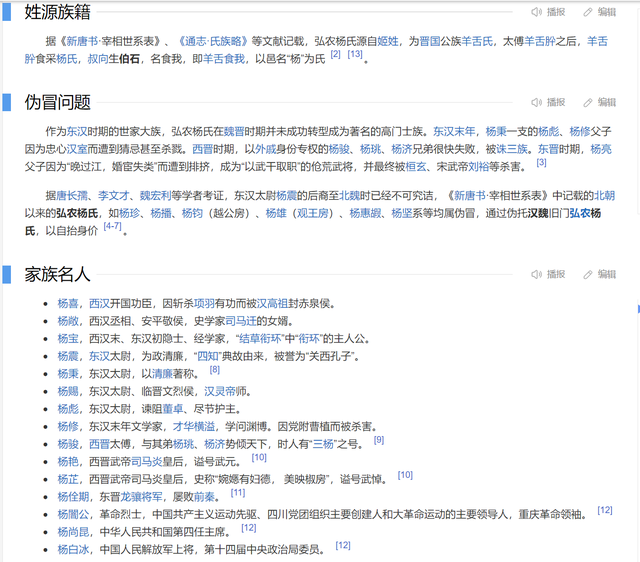Open the 汉灵帝 link

coord(220,391)
